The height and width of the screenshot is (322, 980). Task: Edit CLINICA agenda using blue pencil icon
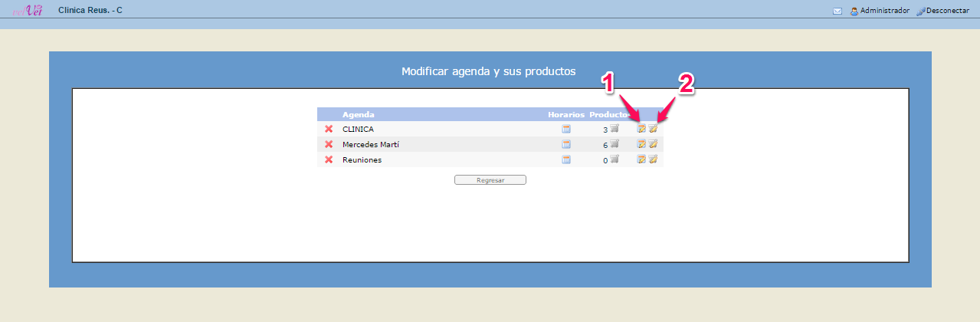(641, 129)
